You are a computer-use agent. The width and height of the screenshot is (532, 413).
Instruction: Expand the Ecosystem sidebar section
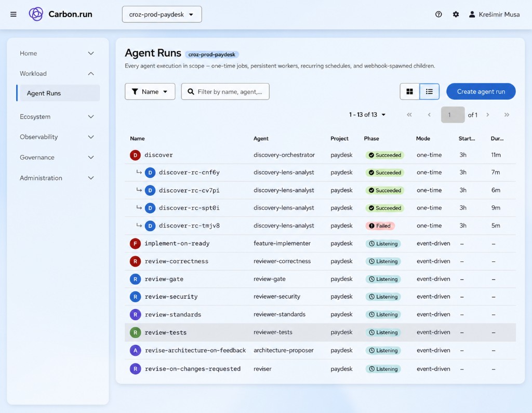pyautogui.click(x=57, y=117)
